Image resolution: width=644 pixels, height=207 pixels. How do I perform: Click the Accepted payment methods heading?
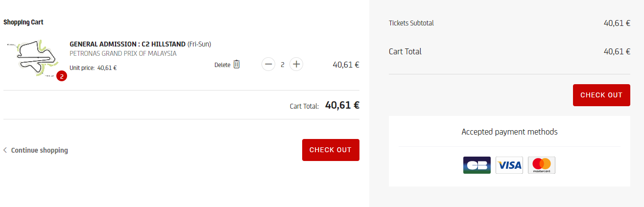tap(509, 132)
